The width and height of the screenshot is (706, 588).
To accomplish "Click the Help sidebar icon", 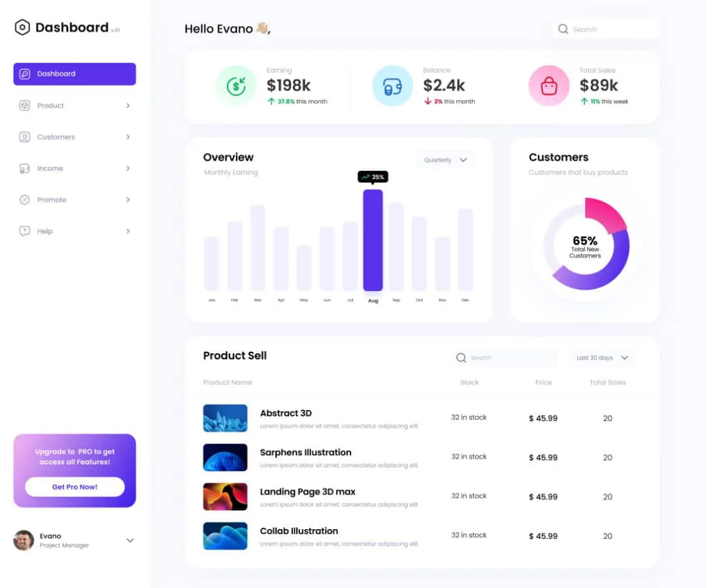I will click(24, 231).
